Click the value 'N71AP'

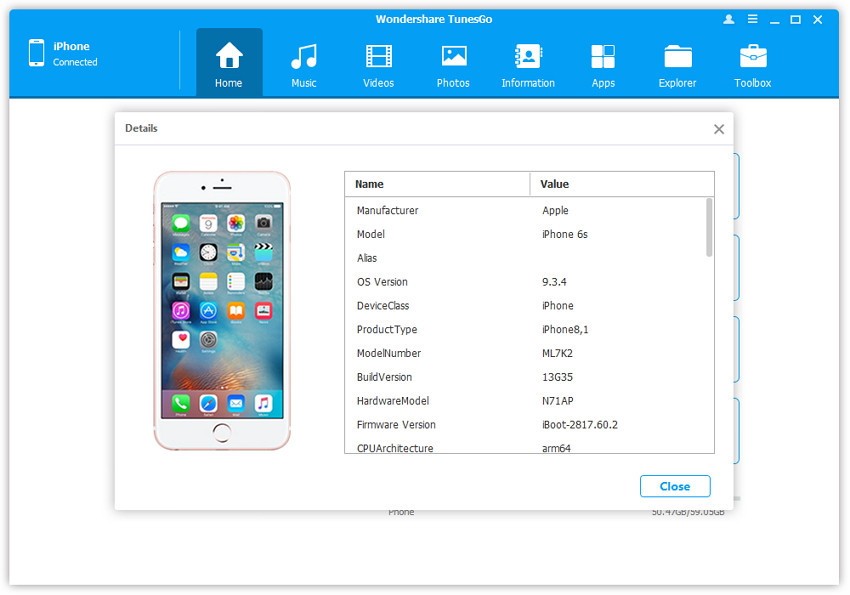558,401
